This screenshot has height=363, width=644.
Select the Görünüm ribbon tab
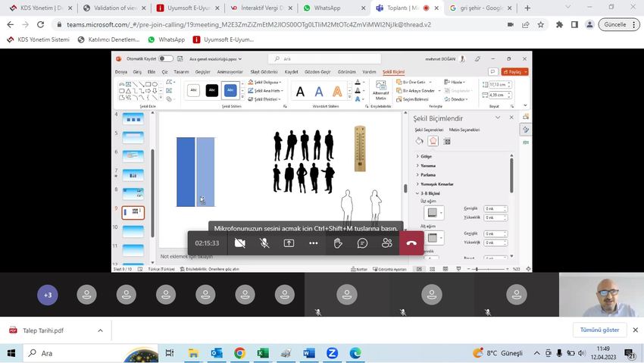coord(347,72)
